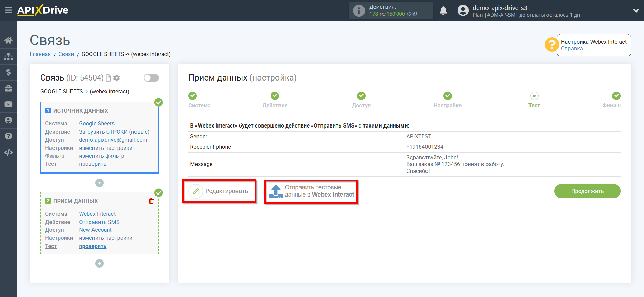
Task: Send test data to Webex Interact
Action: coord(311,191)
